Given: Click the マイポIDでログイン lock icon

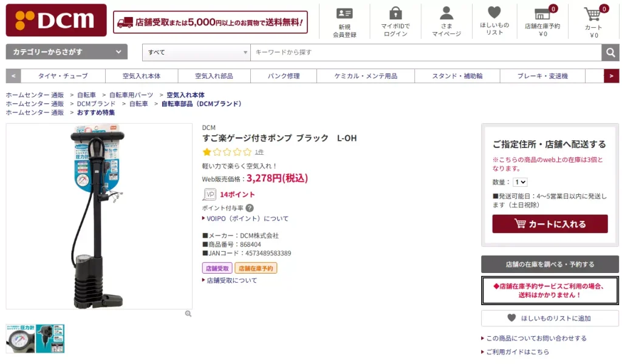Looking at the screenshot, I should point(395,14).
